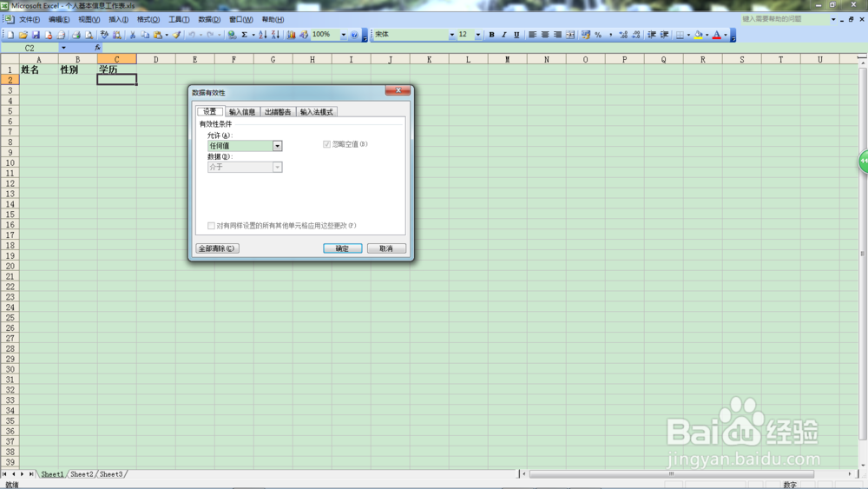Viewport: 868px width, 489px height.
Task: Click the 取消 button
Action: point(386,248)
